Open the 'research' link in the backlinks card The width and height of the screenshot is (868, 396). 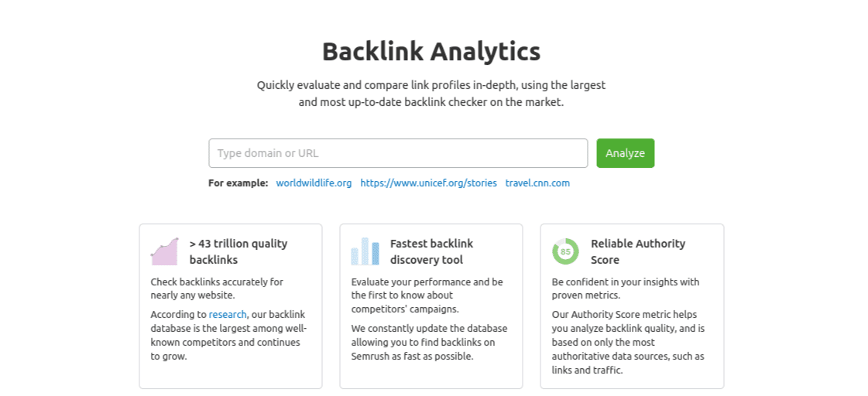click(x=228, y=315)
